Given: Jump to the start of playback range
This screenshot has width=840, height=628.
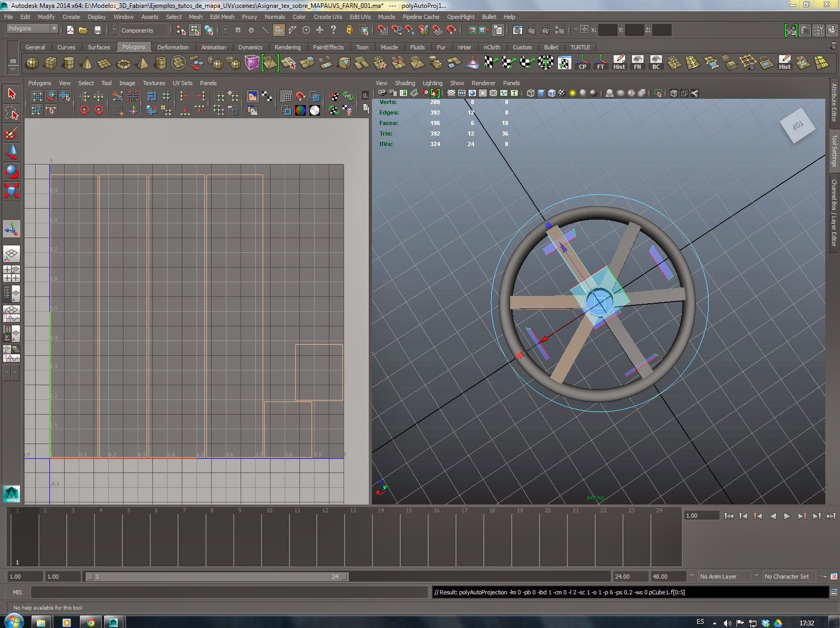Looking at the screenshot, I should click(729, 516).
